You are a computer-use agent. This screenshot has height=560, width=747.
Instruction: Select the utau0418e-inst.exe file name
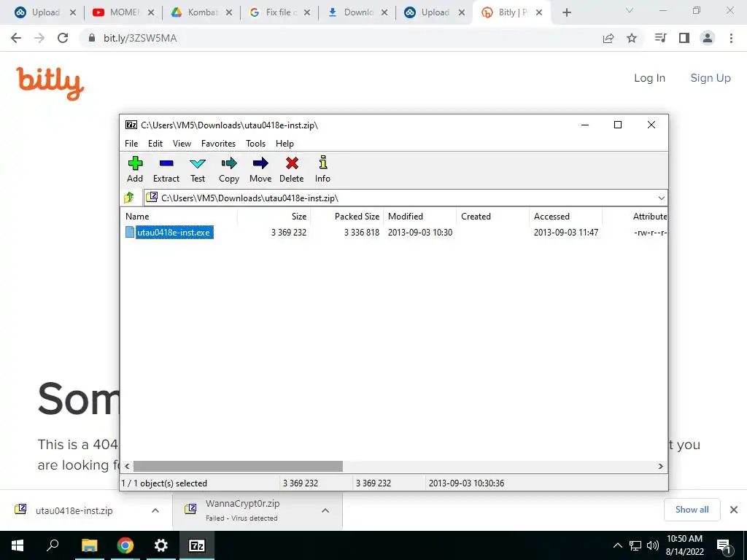point(174,233)
